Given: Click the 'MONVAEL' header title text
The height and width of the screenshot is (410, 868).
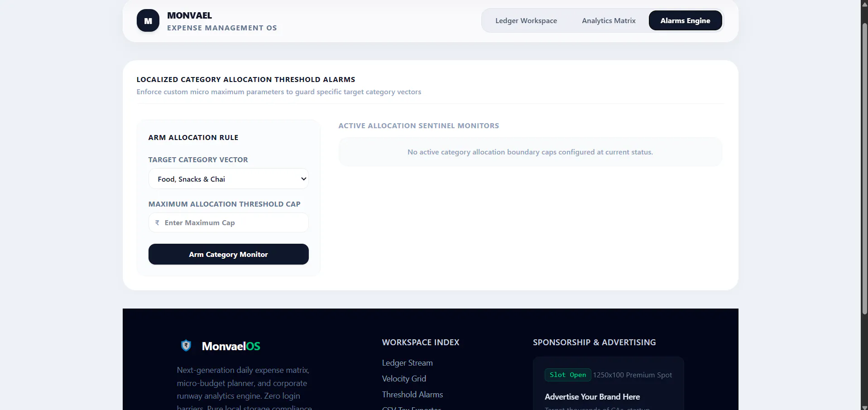Looking at the screenshot, I should click(189, 15).
